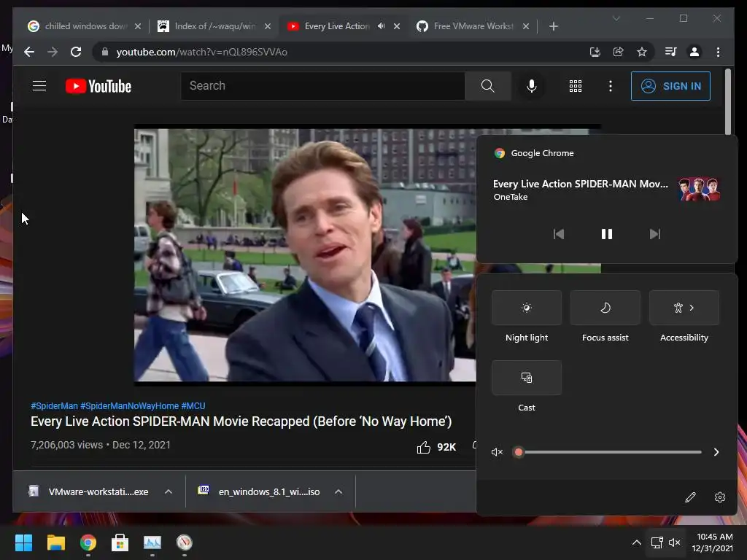Click the Spider-Man media thumbnail
The height and width of the screenshot is (560, 747).
pos(699,189)
